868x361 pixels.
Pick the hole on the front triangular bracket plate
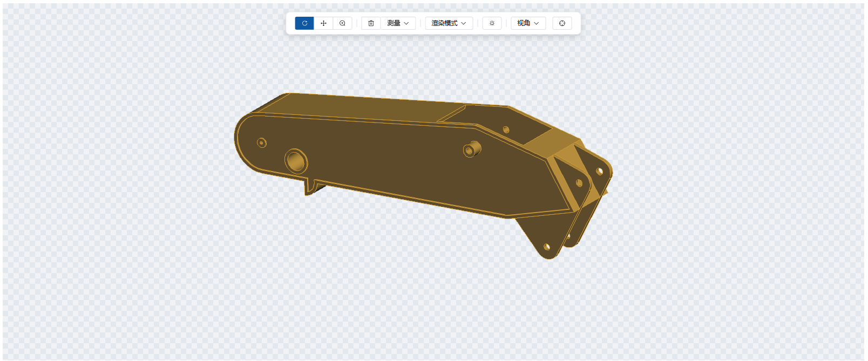click(x=579, y=183)
